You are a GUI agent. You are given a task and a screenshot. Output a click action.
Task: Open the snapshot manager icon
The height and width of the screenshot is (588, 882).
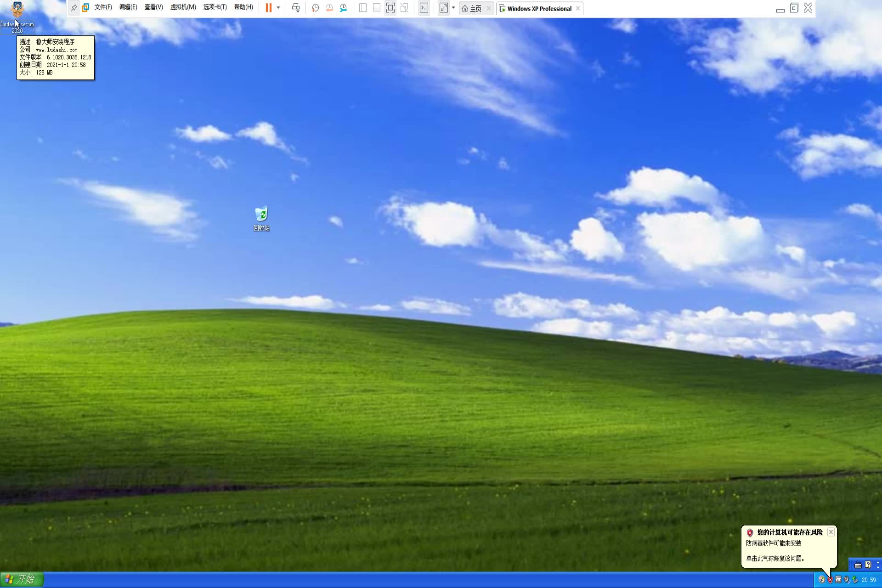[343, 8]
